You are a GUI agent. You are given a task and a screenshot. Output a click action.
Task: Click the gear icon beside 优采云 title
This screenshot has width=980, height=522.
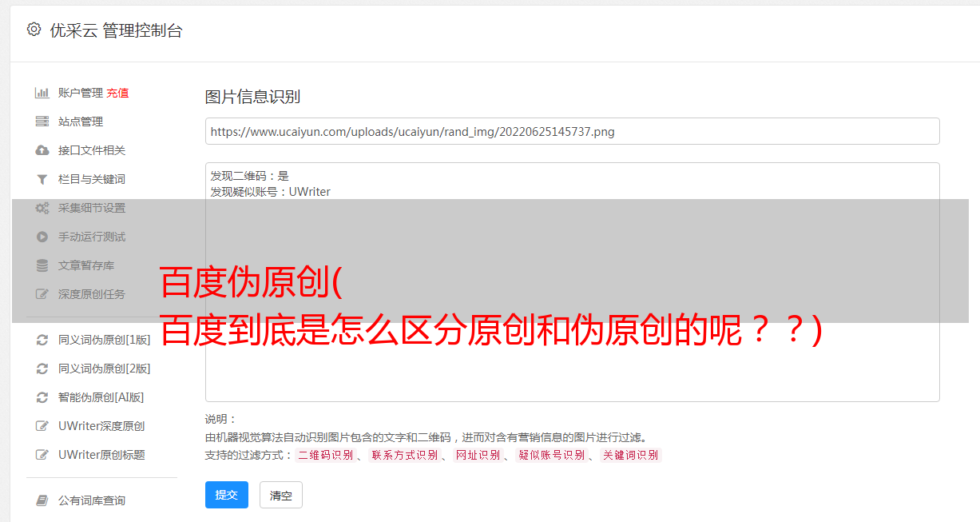click(34, 30)
